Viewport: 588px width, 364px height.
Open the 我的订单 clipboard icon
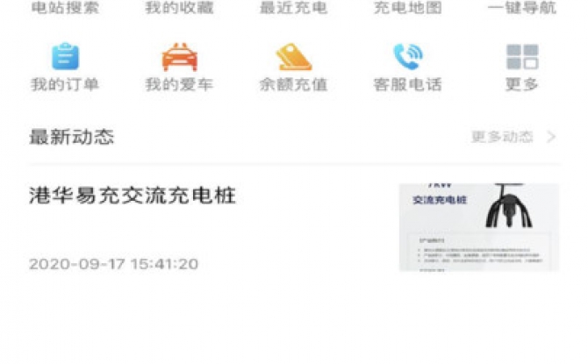[65, 56]
